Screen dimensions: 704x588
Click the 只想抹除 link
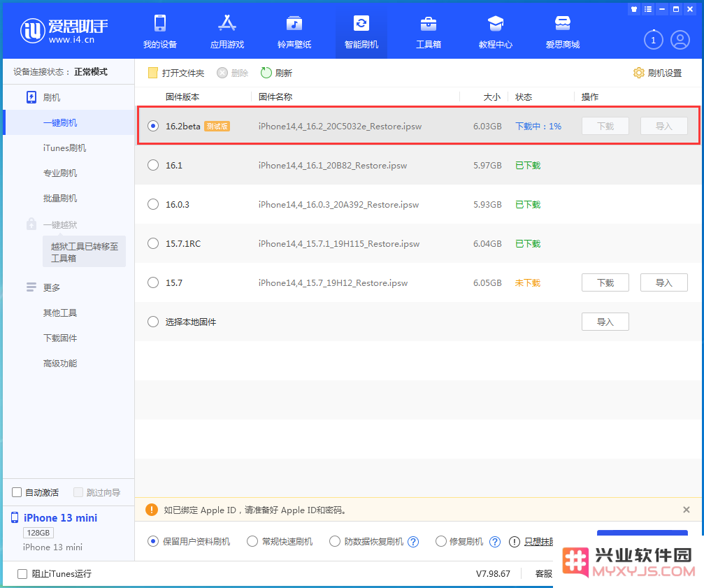click(x=539, y=542)
